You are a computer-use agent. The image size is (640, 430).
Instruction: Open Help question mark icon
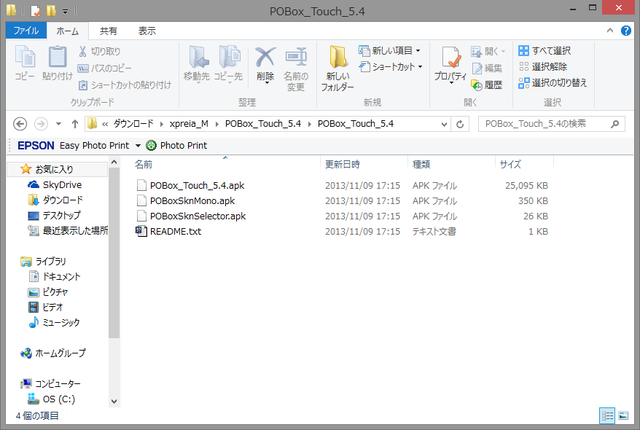626,31
